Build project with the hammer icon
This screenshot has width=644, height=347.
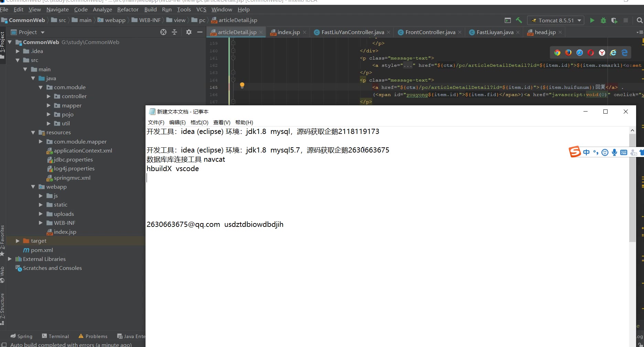(519, 20)
